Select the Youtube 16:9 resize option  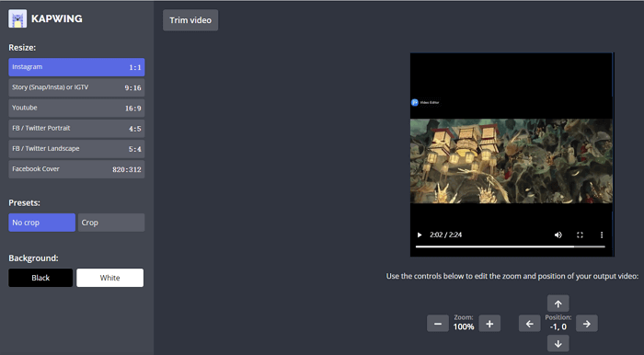pos(76,108)
